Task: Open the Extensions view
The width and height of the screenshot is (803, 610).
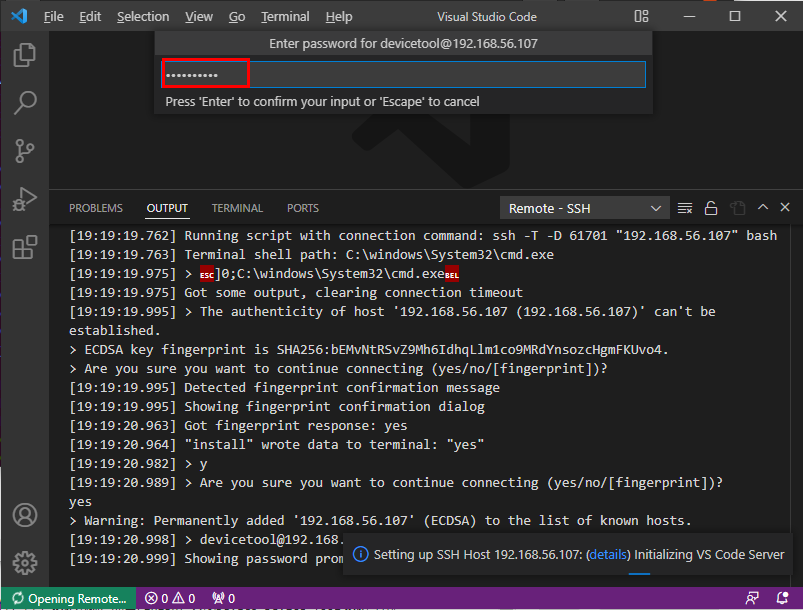Action: pos(25,247)
